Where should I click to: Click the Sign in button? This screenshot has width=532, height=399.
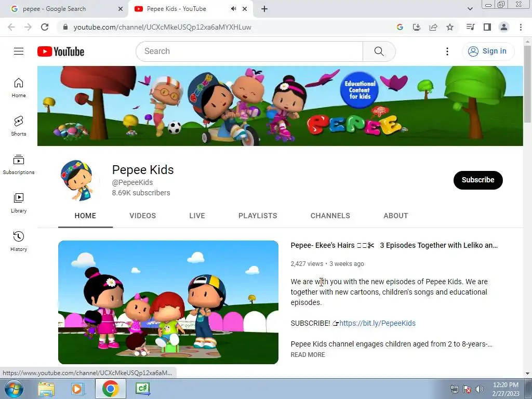488,51
